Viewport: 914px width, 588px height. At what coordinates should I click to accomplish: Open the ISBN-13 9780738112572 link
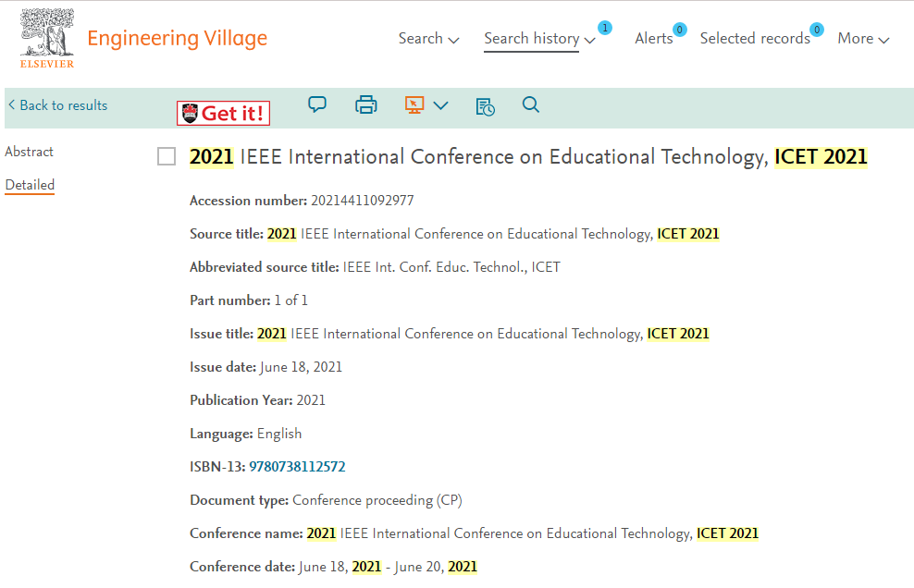point(297,467)
